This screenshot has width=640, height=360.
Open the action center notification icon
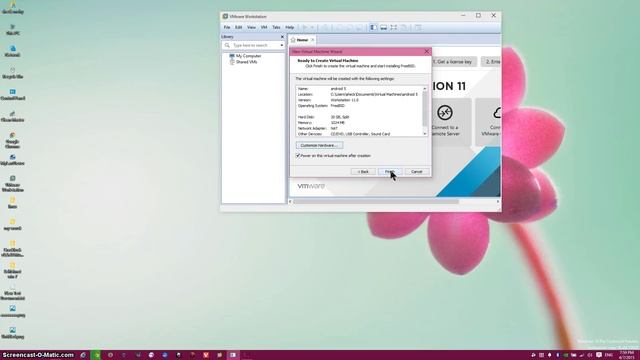599,355
